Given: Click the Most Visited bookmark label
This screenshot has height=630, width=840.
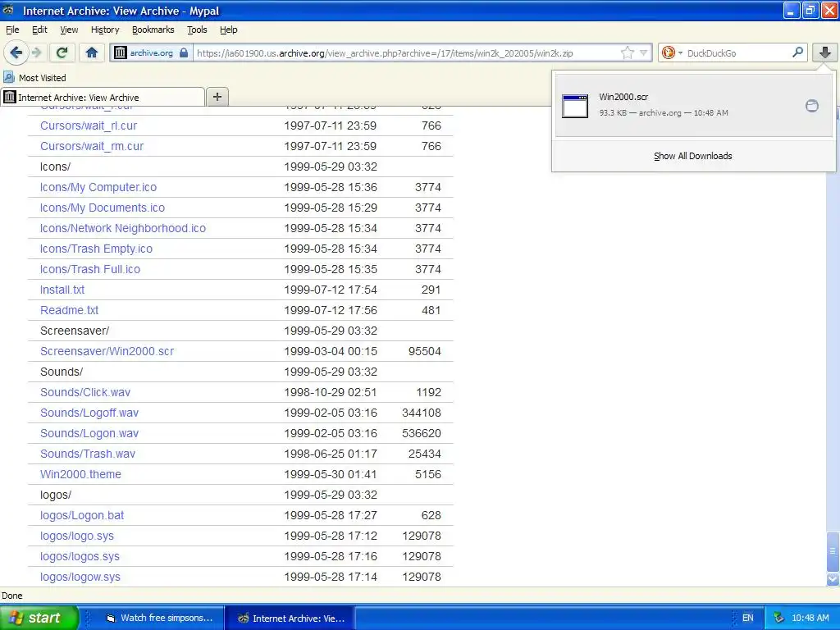Looking at the screenshot, I should coord(43,78).
